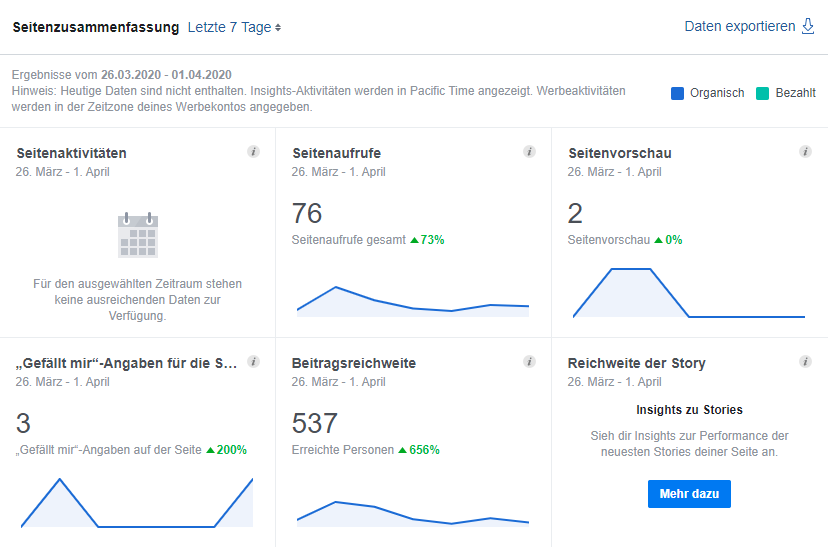Open the info icon for Beitragsreichweite

pos(529,362)
